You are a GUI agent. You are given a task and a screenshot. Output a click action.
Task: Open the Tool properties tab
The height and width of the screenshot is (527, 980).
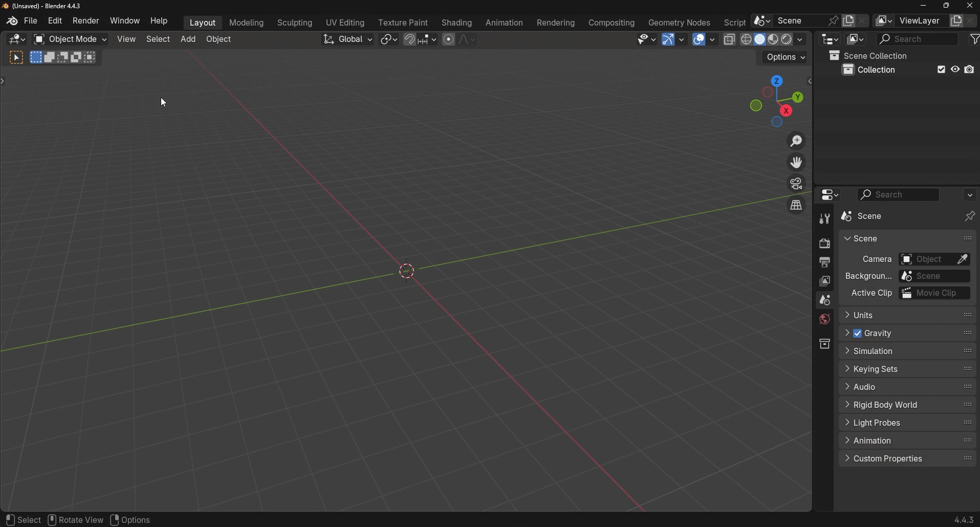(x=824, y=219)
